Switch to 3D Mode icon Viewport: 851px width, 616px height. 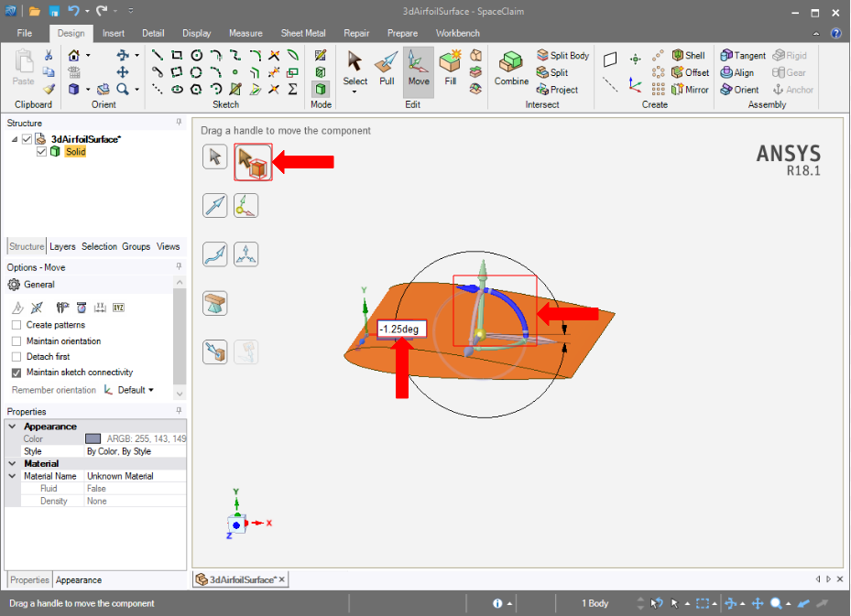tap(321, 89)
